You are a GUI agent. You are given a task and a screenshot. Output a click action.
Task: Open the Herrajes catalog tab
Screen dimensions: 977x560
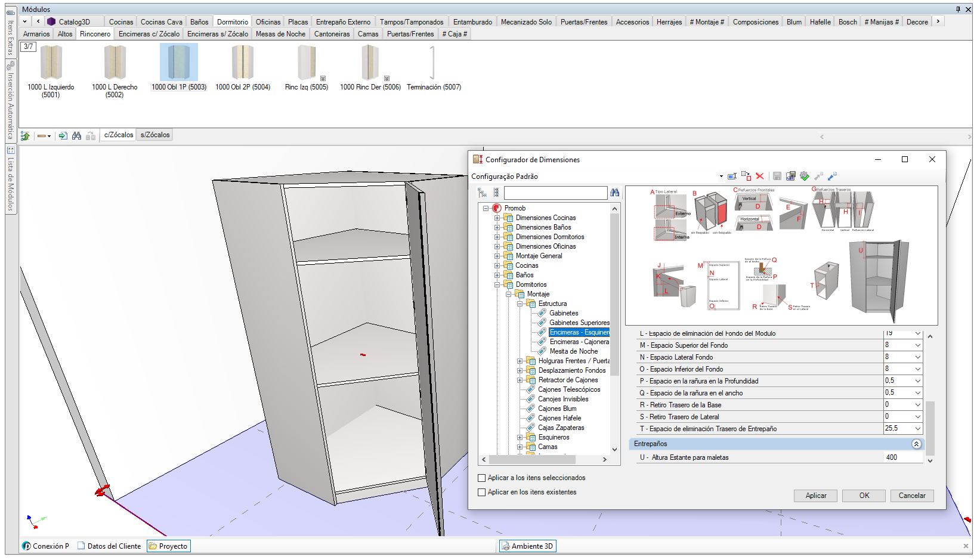[x=669, y=22]
